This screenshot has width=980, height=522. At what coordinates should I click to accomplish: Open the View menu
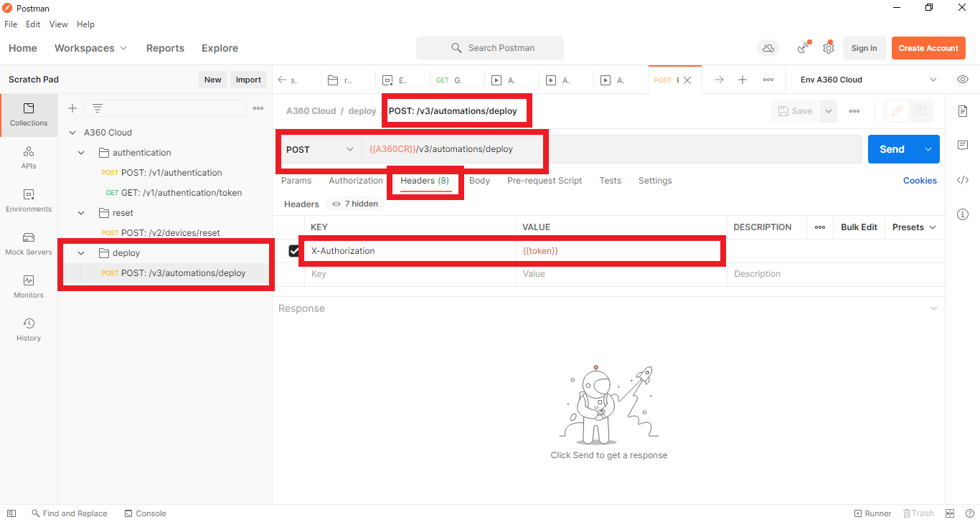click(59, 24)
